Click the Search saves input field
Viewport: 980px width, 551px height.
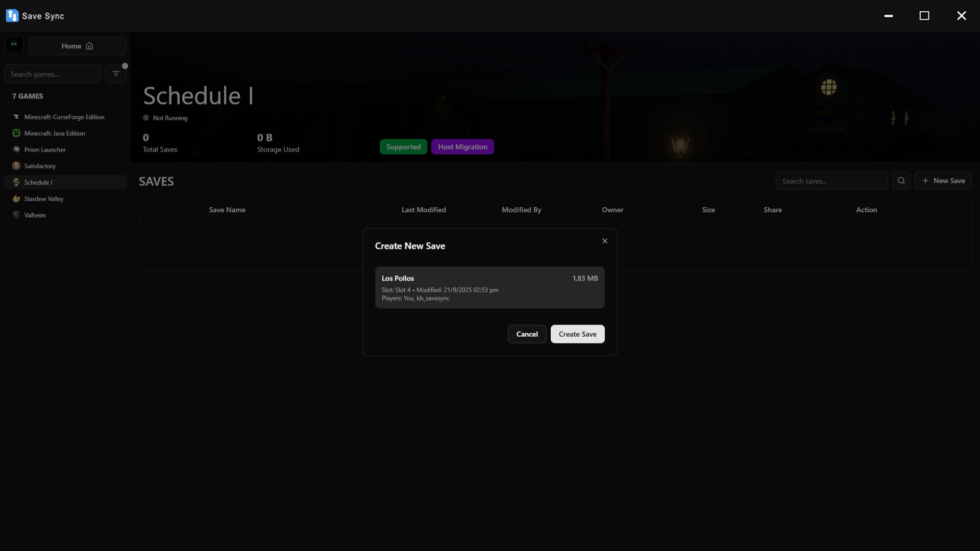click(831, 181)
